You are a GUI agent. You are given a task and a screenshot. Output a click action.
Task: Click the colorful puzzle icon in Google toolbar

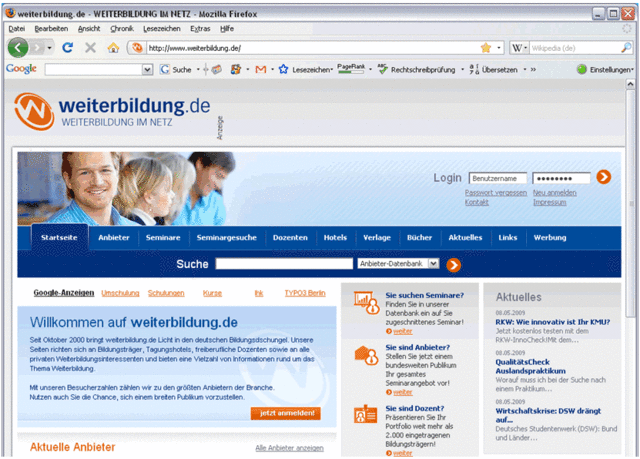tap(236, 70)
